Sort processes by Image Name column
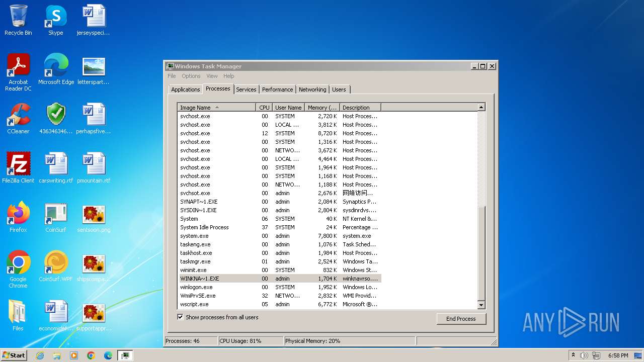 pos(217,107)
